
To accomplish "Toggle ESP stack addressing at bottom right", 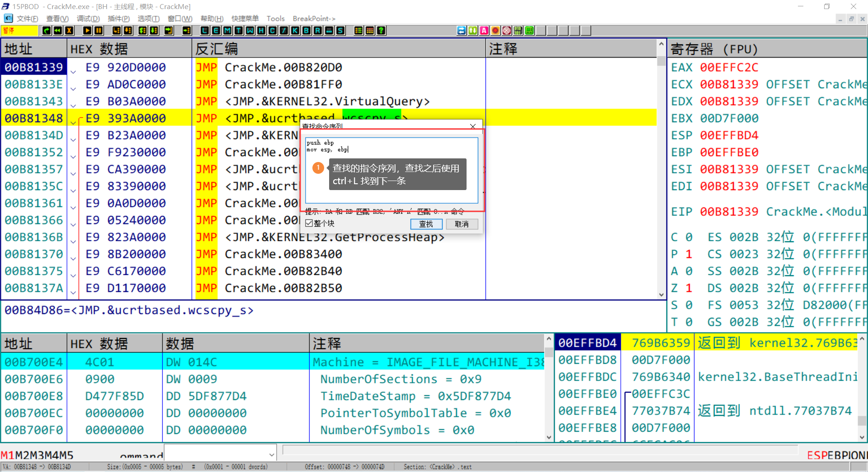I will 817,455.
